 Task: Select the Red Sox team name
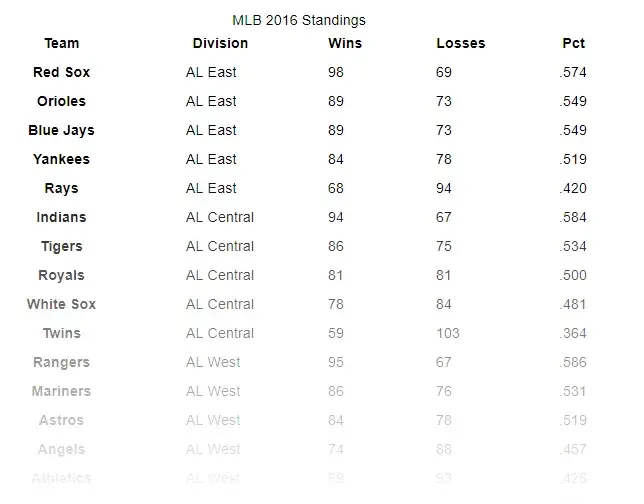62,73
